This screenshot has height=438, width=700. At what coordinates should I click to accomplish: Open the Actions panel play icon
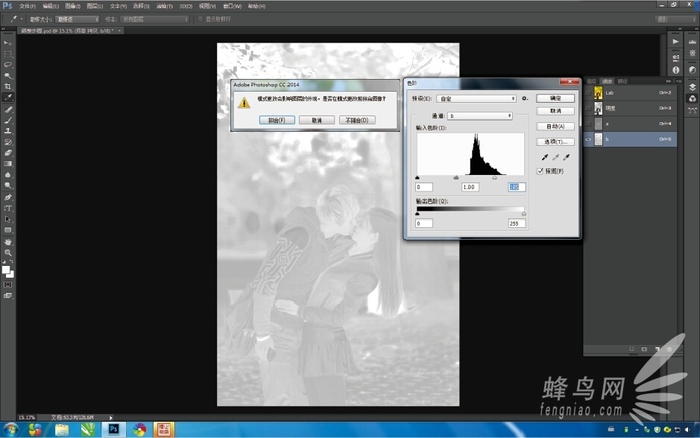pos(675,42)
